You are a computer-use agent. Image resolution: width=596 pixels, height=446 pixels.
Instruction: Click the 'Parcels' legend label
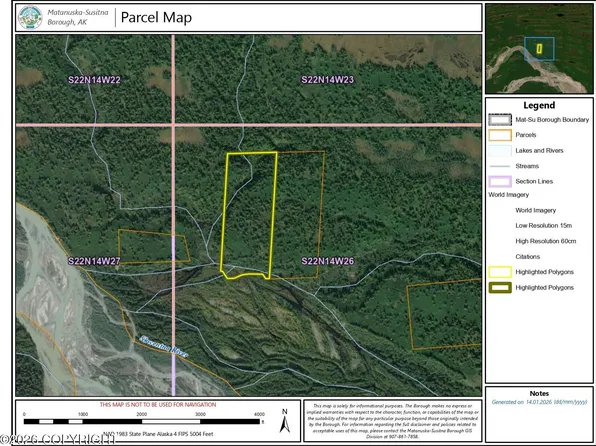click(x=526, y=135)
